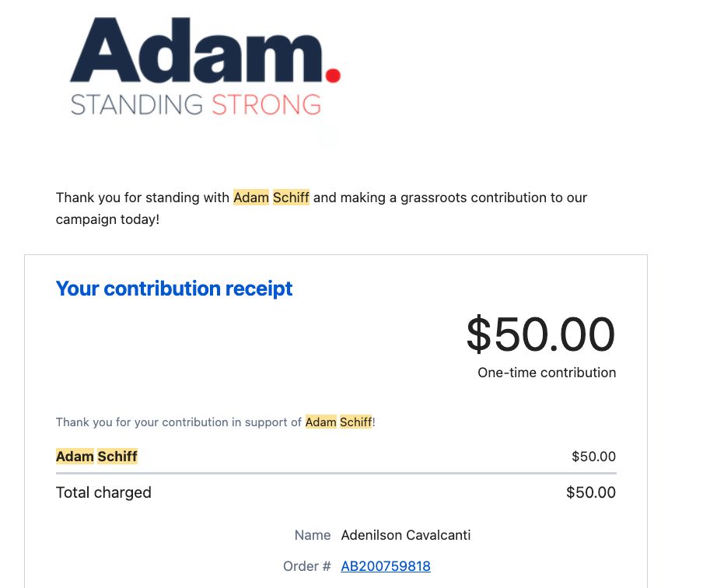This screenshot has height=588, width=724.
Task: Click the contributor name Adenilson Cavalcanti
Action: coord(406,535)
